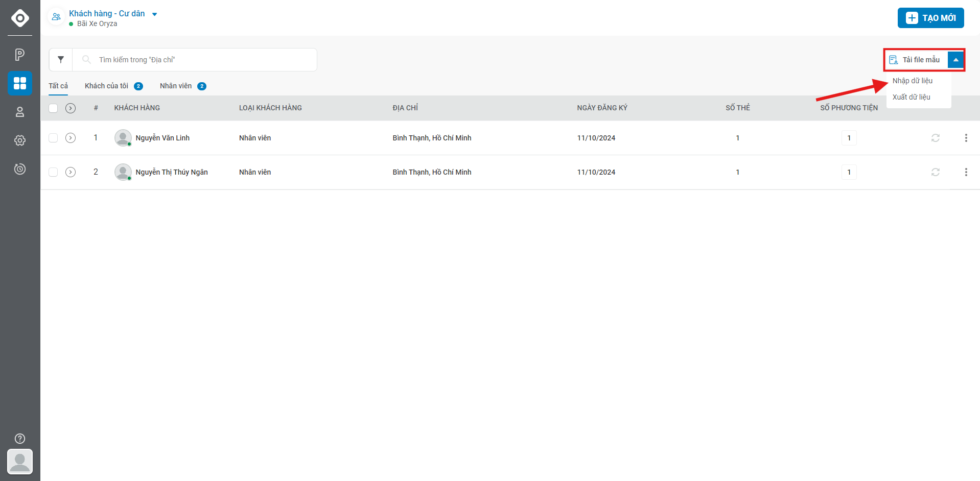This screenshot has width=980, height=481.
Task: Expand the Nguyễn Văn Linh row details
Action: tap(71, 138)
